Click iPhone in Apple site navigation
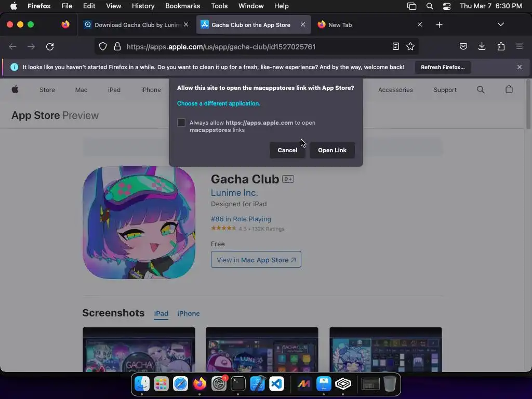The width and height of the screenshot is (532, 399). tap(151, 90)
